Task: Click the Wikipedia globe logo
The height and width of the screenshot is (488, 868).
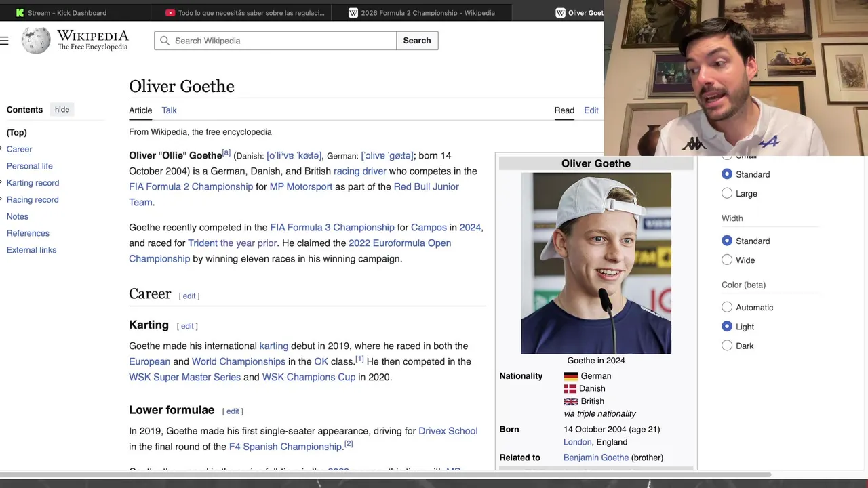Action: 36,41
